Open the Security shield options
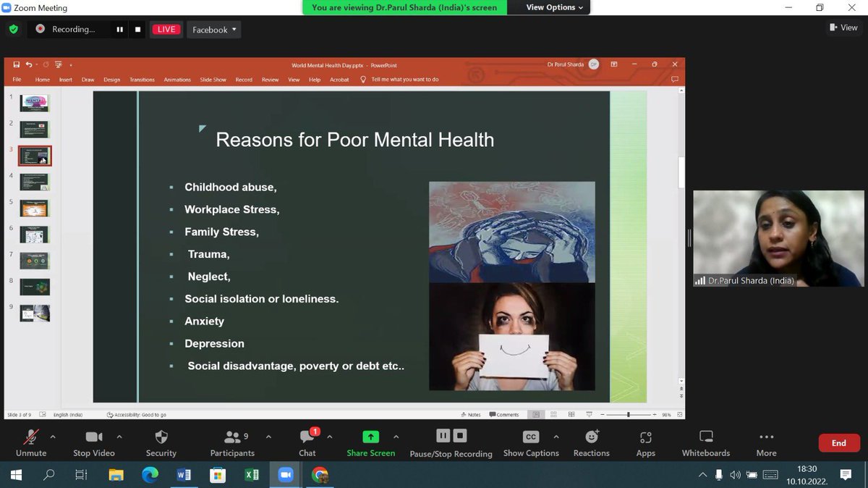Image resolution: width=868 pixels, height=488 pixels. click(x=161, y=437)
